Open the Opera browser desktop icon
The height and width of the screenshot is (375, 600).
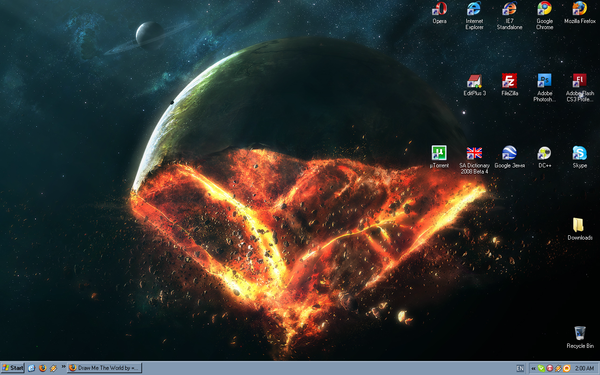pos(439,12)
